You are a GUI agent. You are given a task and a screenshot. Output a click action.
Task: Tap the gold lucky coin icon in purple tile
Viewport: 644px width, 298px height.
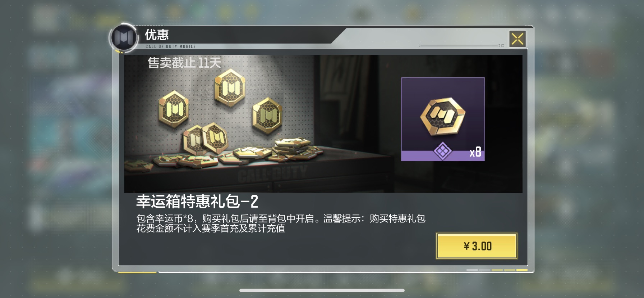click(443, 116)
